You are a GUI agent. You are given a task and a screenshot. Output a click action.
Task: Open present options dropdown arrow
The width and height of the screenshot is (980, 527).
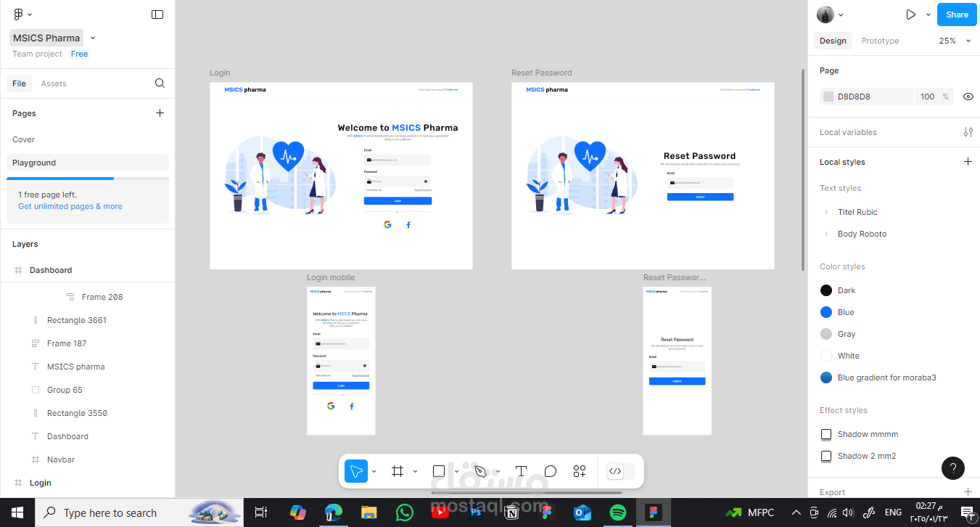(x=928, y=15)
